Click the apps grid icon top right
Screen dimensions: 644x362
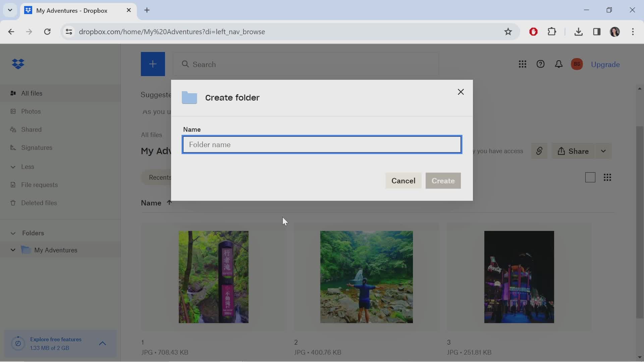[x=522, y=64]
